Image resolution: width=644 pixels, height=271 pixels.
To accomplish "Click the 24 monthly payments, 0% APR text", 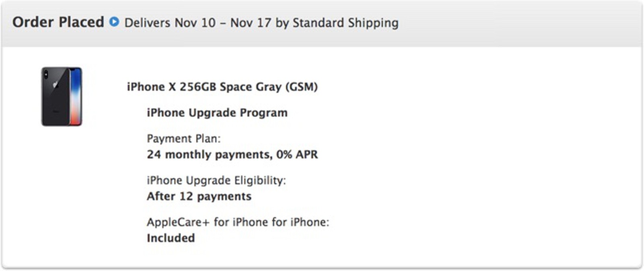I will pyautogui.click(x=233, y=154).
